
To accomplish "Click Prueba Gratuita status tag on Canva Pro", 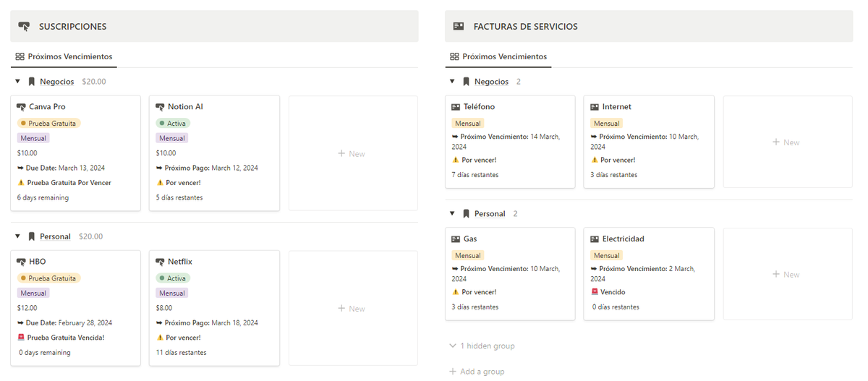I will [48, 124].
